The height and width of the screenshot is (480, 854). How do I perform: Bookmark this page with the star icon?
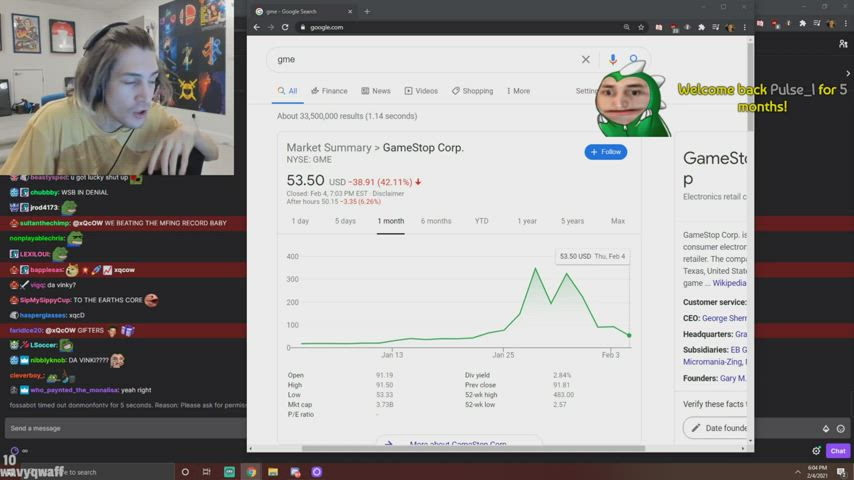click(x=641, y=27)
